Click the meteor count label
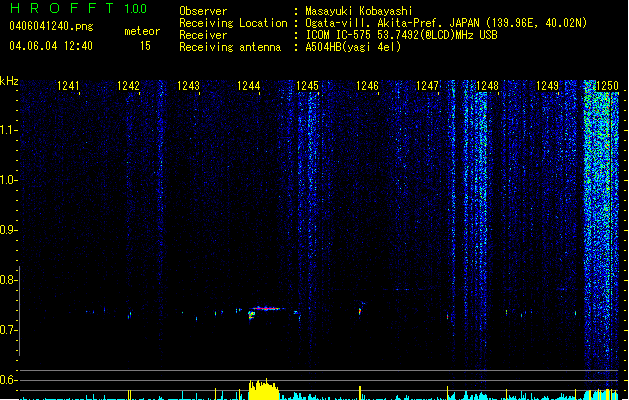This screenshot has width=629, height=400. [142, 31]
